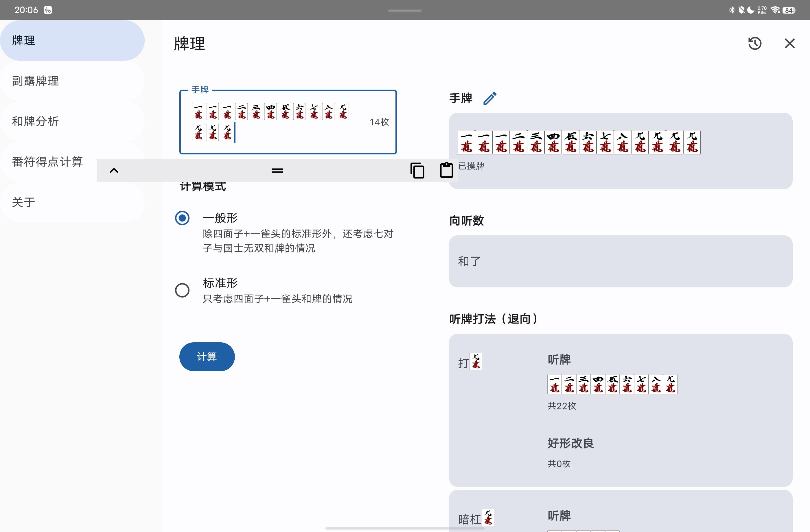Tap the moon do-not-disturb status icon
810x532 pixels.
[x=750, y=10]
